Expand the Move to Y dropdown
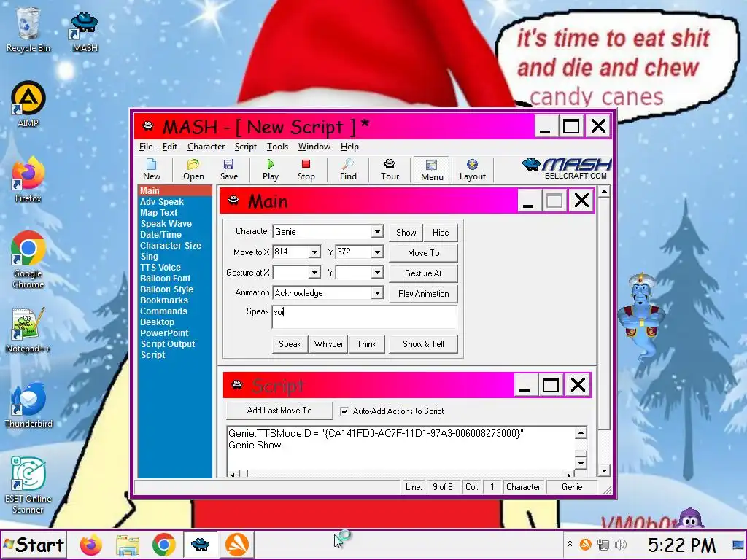The width and height of the screenshot is (747, 560). [377, 252]
